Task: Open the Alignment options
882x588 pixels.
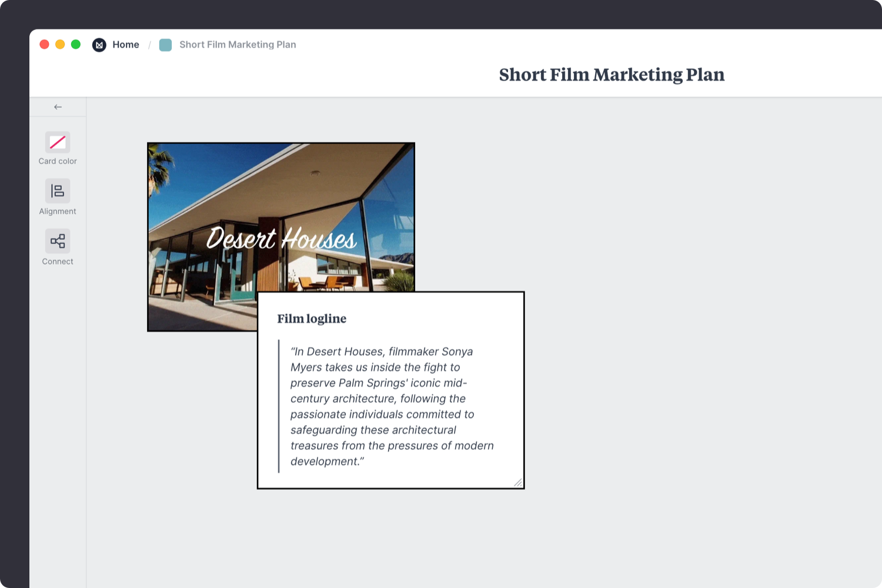Action: (x=57, y=196)
